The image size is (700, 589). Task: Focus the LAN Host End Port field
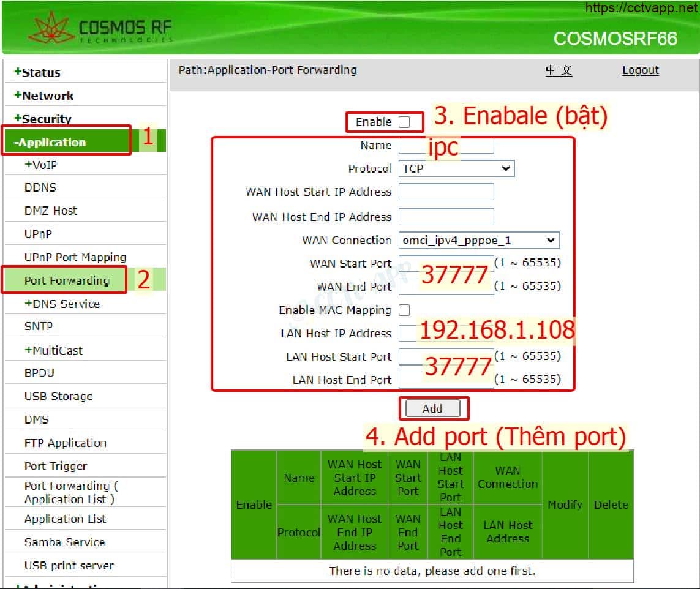point(446,380)
